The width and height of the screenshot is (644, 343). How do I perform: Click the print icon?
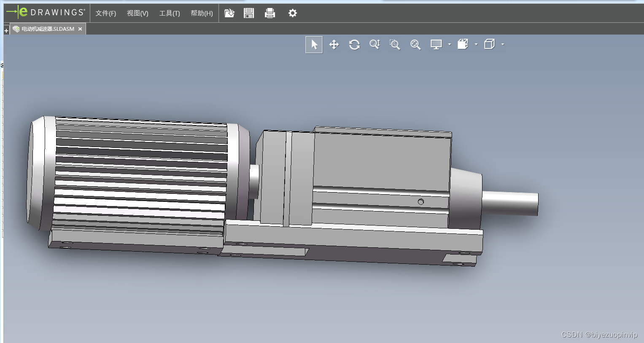tap(270, 13)
